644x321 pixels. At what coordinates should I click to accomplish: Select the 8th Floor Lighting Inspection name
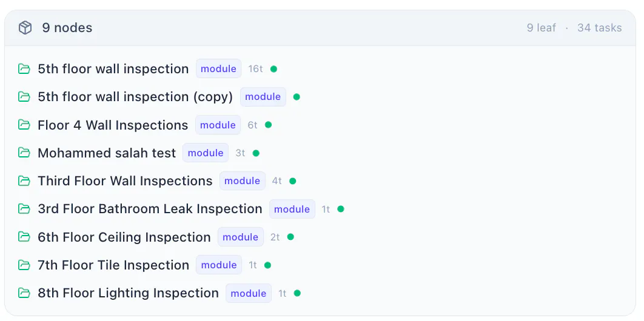pyautogui.click(x=128, y=293)
